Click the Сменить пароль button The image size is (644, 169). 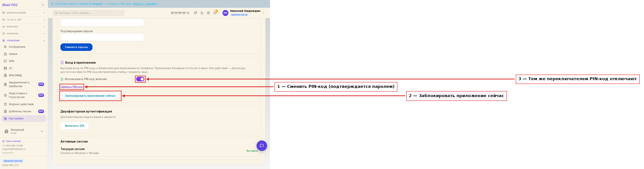pyautogui.click(x=76, y=47)
